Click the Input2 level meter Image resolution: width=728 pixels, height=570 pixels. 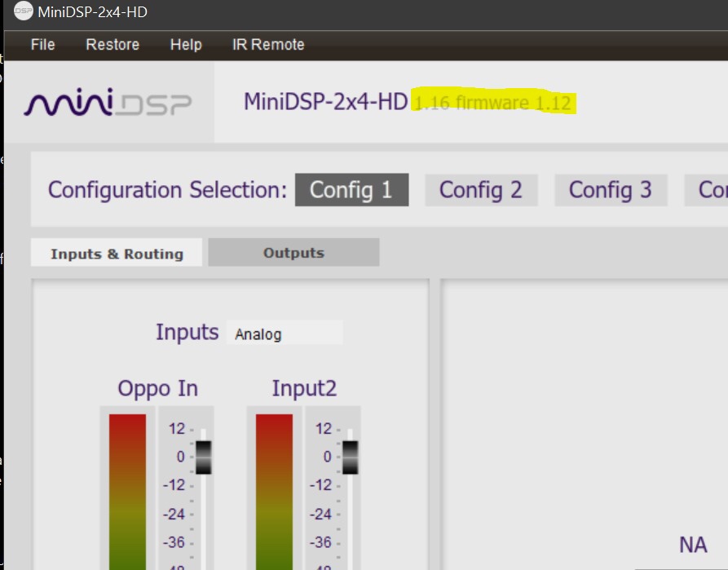tap(274, 489)
